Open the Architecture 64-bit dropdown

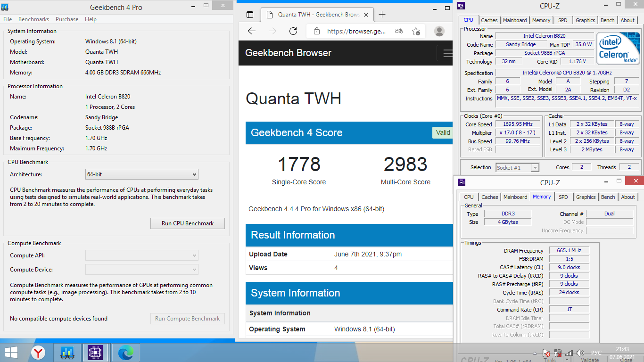tap(142, 174)
